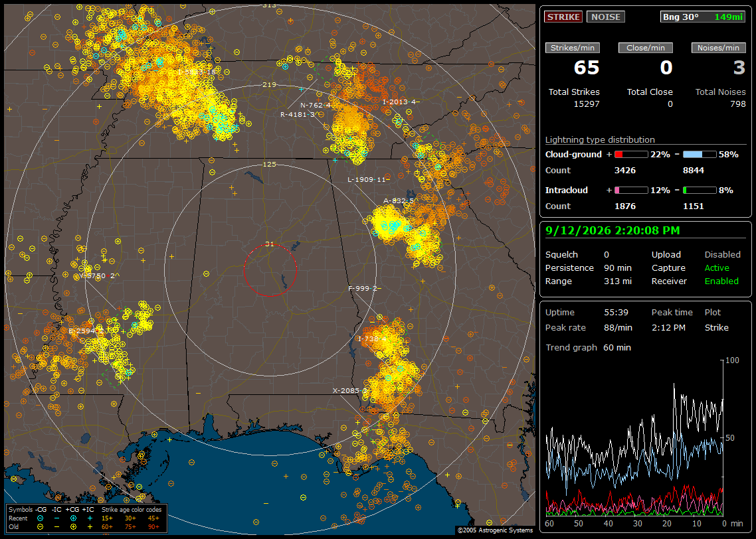Click the date and time display
Screen dimensions: 756x539
click(613, 231)
